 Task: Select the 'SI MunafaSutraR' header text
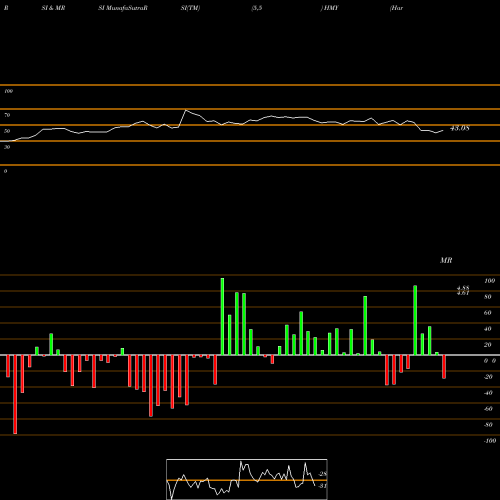pyautogui.click(x=123, y=8)
